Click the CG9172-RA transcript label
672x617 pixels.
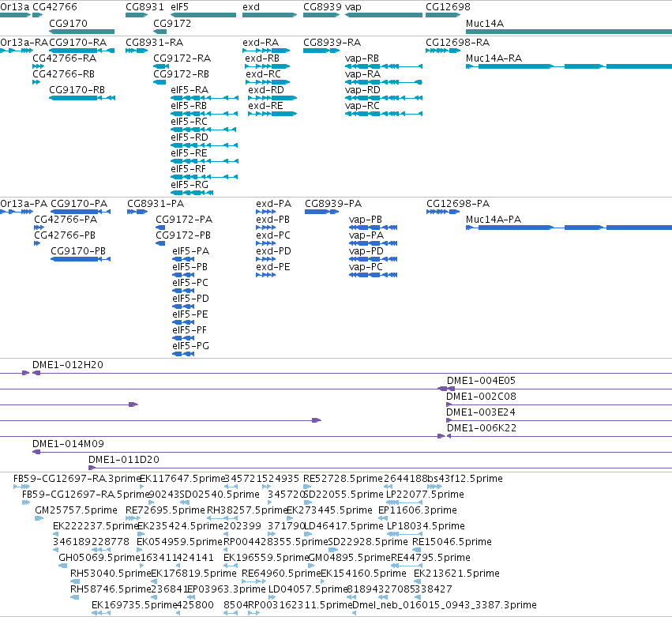tap(182, 58)
